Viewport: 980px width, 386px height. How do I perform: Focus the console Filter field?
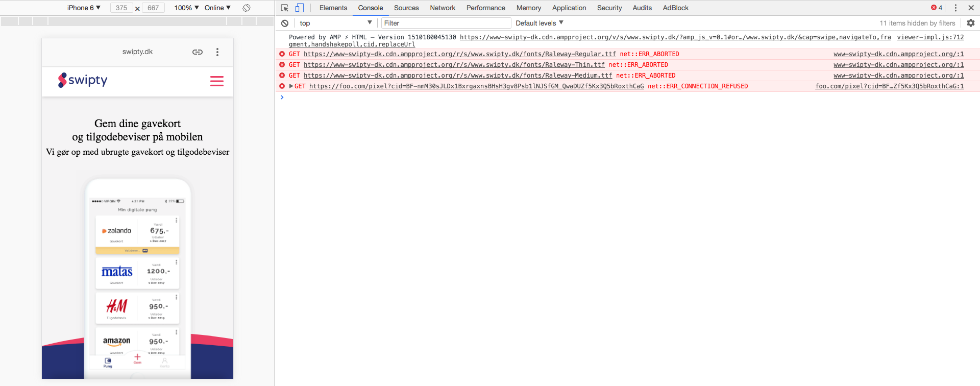point(446,23)
